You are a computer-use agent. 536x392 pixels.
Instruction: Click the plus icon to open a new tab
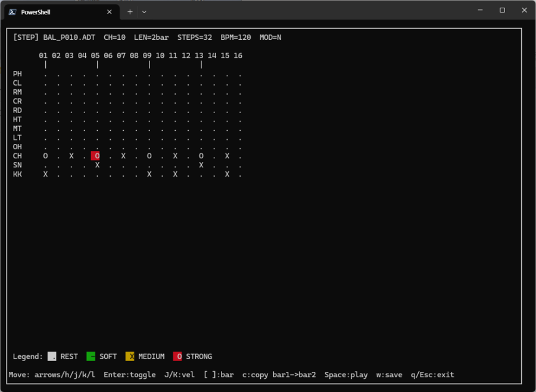tap(130, 11)
